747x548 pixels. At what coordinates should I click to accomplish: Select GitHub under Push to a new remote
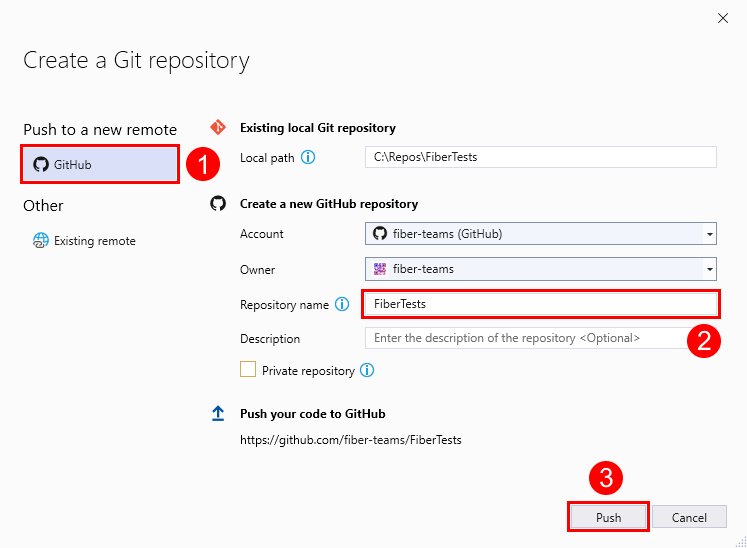(x=100, y=164)
